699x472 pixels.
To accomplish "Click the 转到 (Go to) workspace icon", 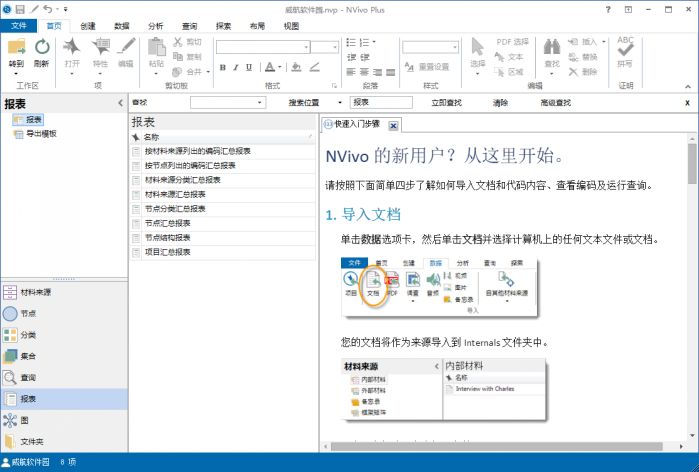I will click(16, 47).
